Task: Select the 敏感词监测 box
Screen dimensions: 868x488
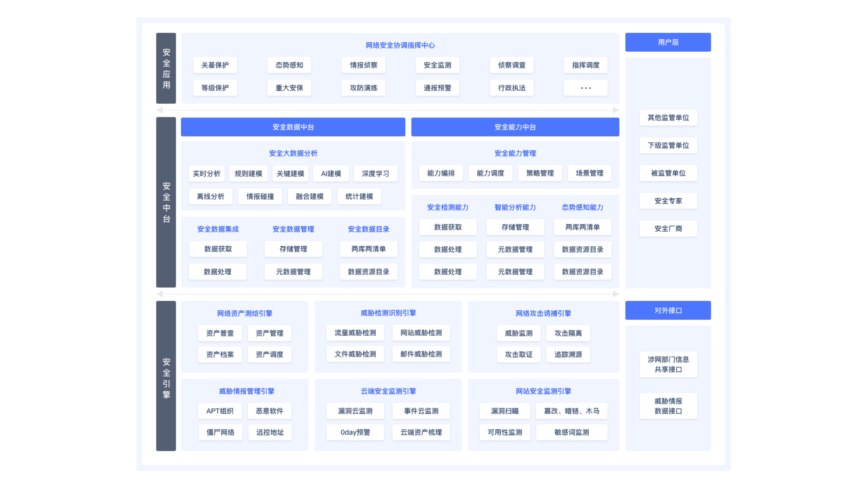Action: 571,432
